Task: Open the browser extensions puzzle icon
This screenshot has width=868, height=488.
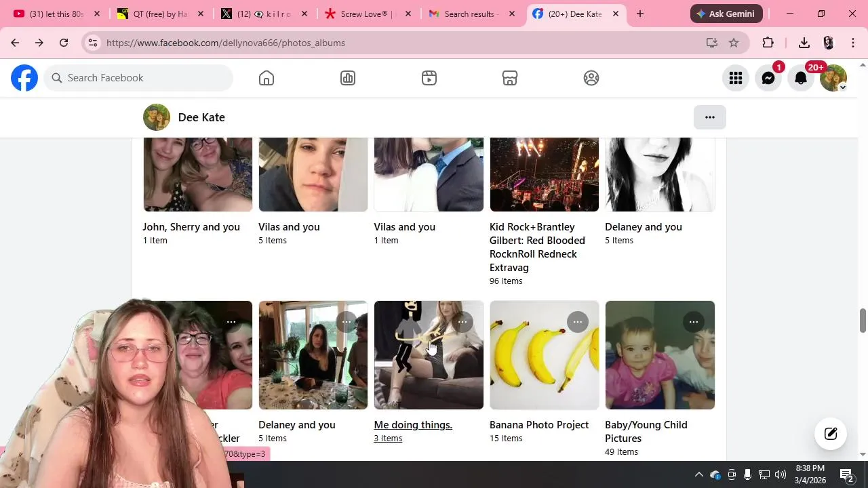Action: pyautogui.click(x=768, y=43)
